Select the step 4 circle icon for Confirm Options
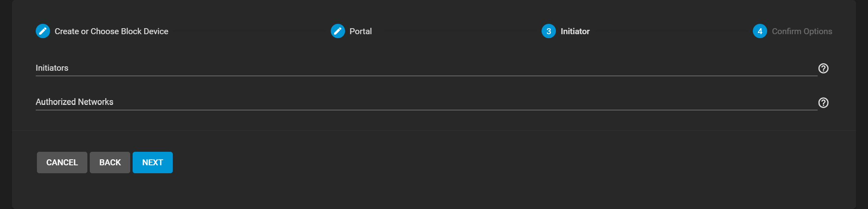The width and height of the screenshot is (868, 209). 760,31
